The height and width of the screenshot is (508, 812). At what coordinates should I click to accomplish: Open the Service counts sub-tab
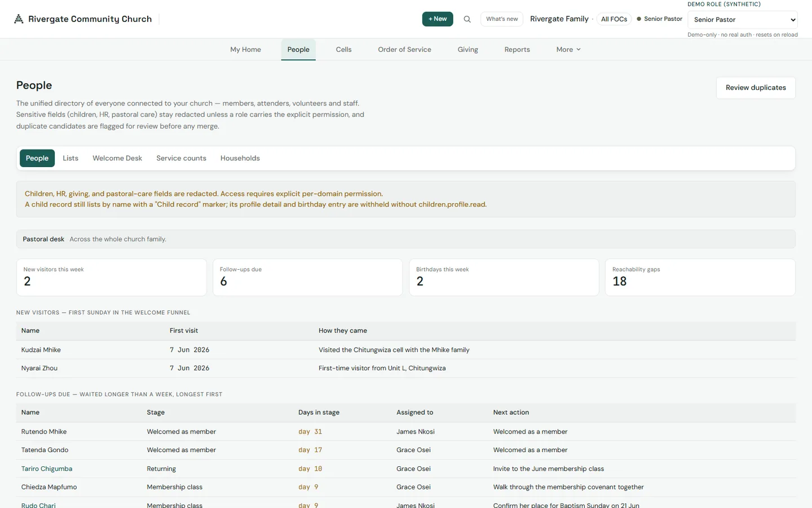pos(181,159)
